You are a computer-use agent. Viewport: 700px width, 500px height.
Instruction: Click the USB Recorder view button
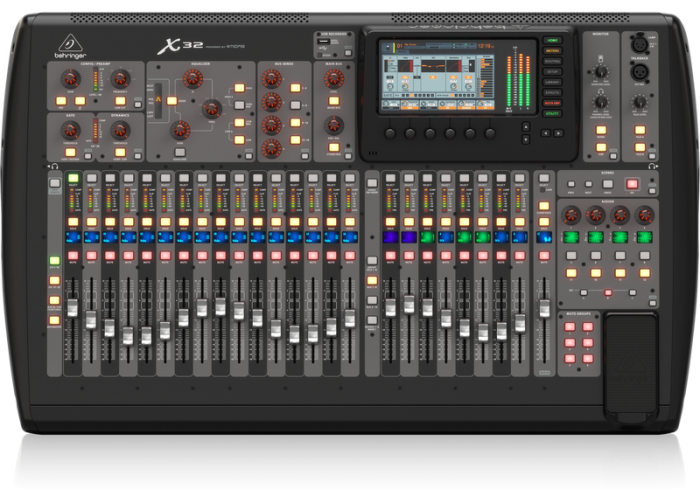pos(348,53)
